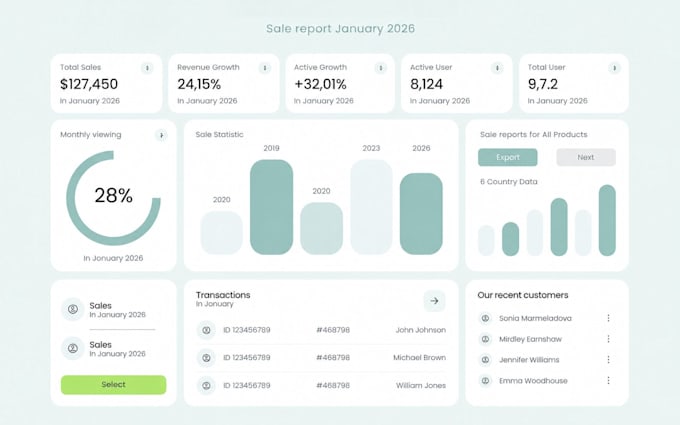Click the user icon beside first Sales entry

pyautogui.click(x=72, y=309)
